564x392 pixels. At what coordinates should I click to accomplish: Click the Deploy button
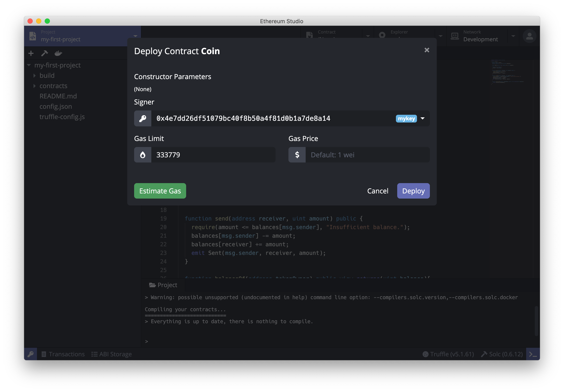click(x=413, y=191)
